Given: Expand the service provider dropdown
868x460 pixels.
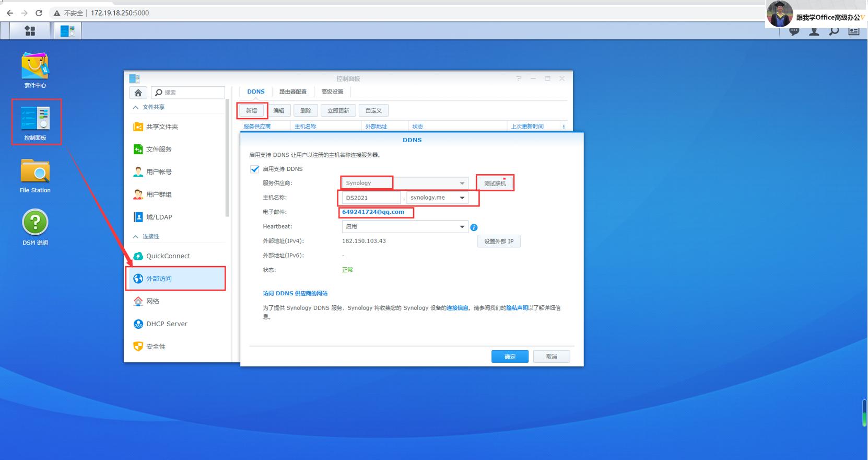Looking at the screenshot, I should (462, 183).
